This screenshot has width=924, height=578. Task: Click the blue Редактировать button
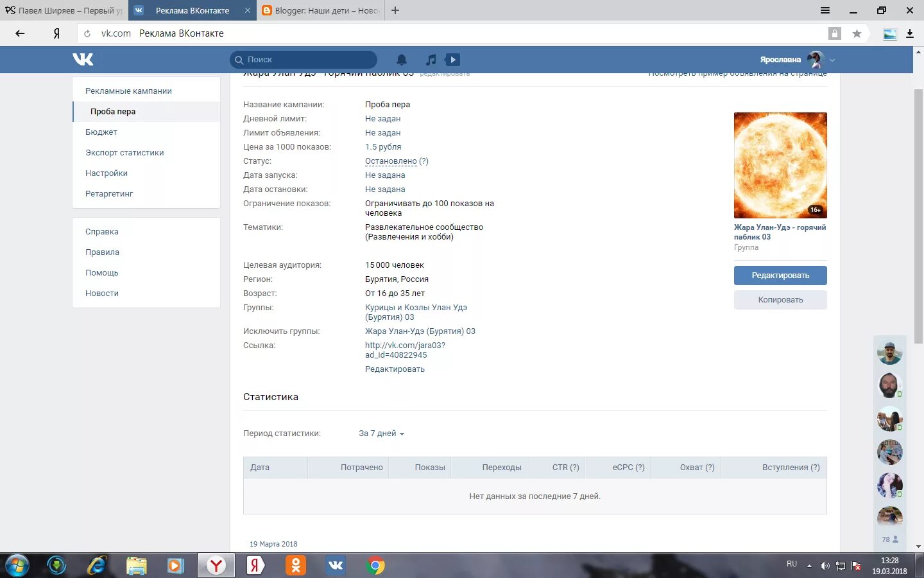780,276
